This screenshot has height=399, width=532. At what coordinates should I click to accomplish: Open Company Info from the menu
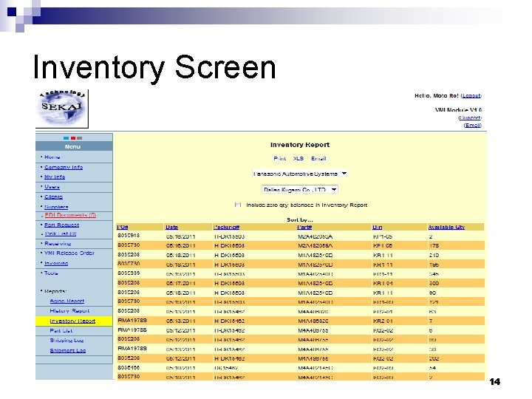tap(64, 167)
